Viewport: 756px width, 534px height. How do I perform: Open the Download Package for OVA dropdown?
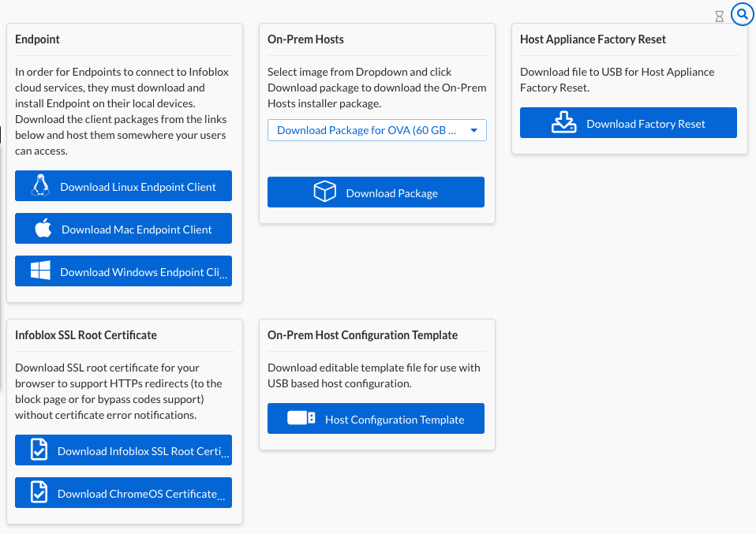(x=367, y=130)
